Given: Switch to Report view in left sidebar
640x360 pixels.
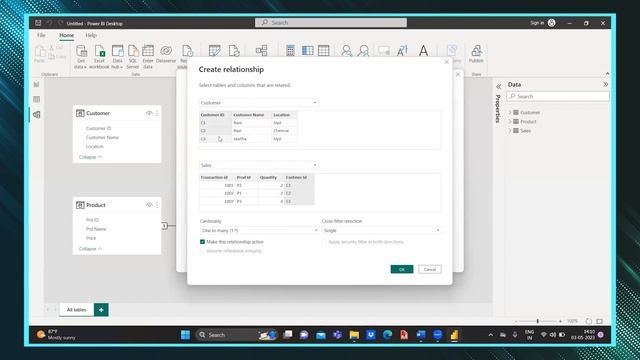Looking at the screenshot, I should (x=36, y=84).
